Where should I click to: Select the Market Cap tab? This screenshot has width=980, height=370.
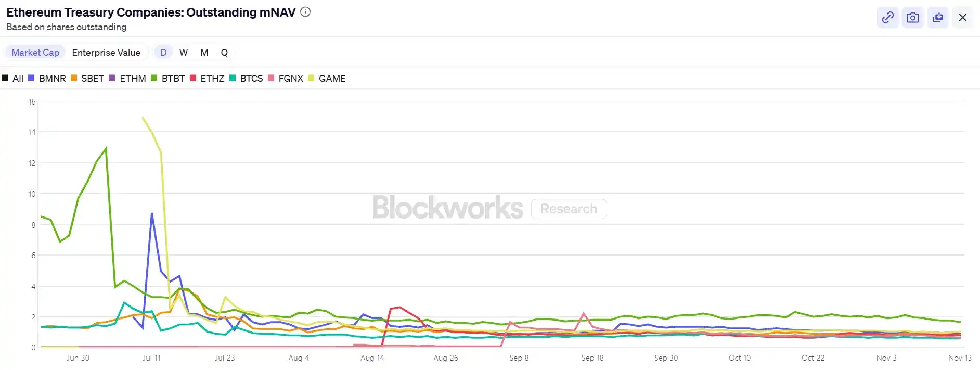[35, 52]
